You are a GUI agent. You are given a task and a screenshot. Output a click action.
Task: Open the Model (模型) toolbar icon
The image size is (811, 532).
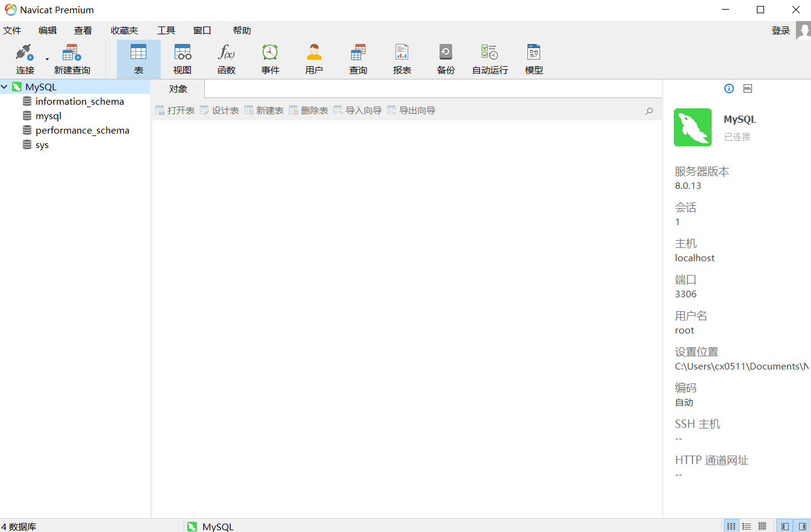coord(534,59)
